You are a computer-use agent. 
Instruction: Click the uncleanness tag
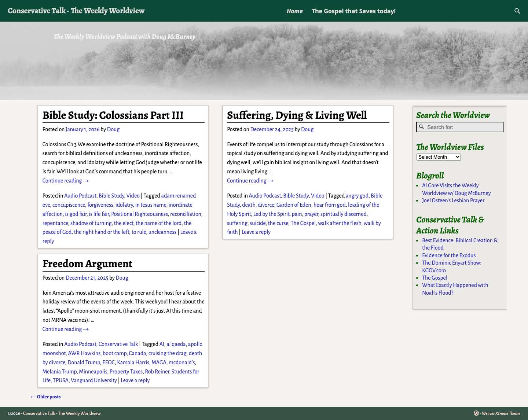pyautogui.click(x=162, y=232)
